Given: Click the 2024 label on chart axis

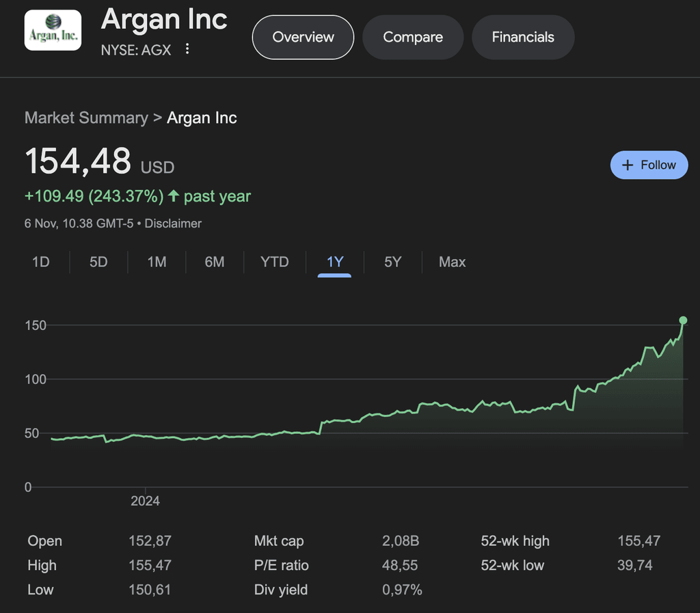Looking at the screenshot, I should 145,501.
